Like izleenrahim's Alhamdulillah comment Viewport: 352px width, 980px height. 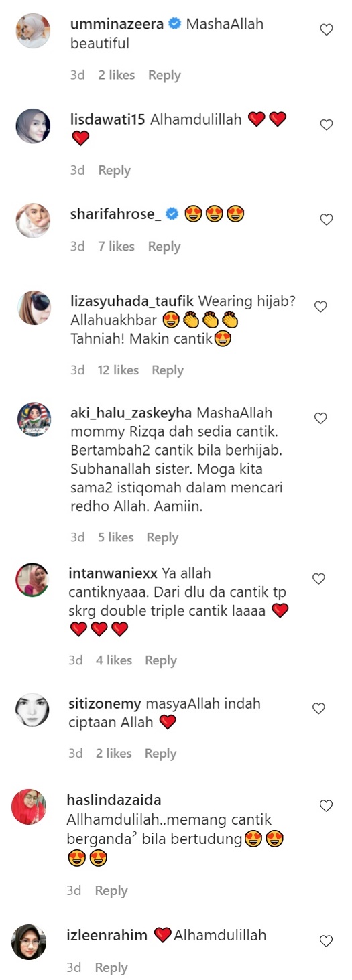point(326,941)
